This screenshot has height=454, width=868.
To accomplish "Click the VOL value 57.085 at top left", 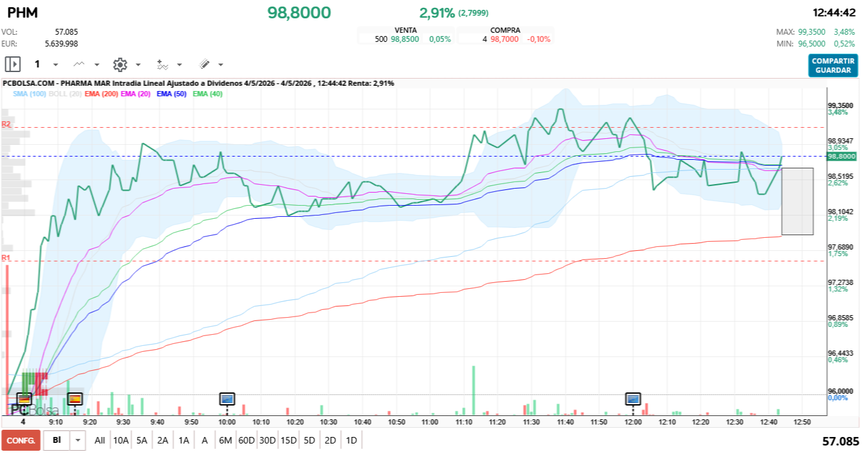I will [67, 31].
